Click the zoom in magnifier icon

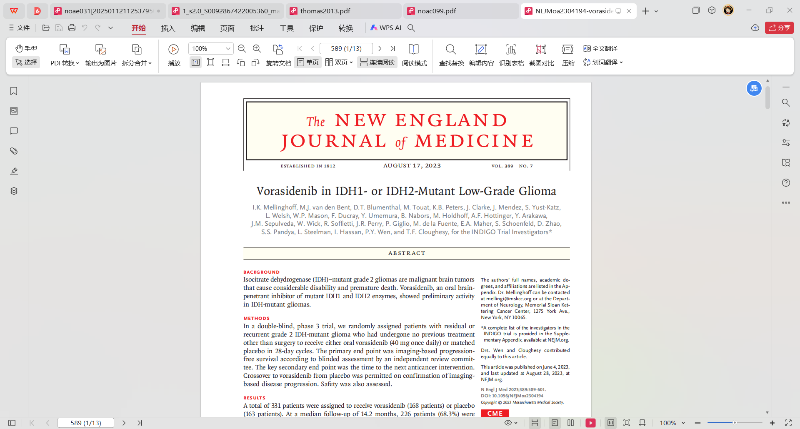click(x=257, y=48)
